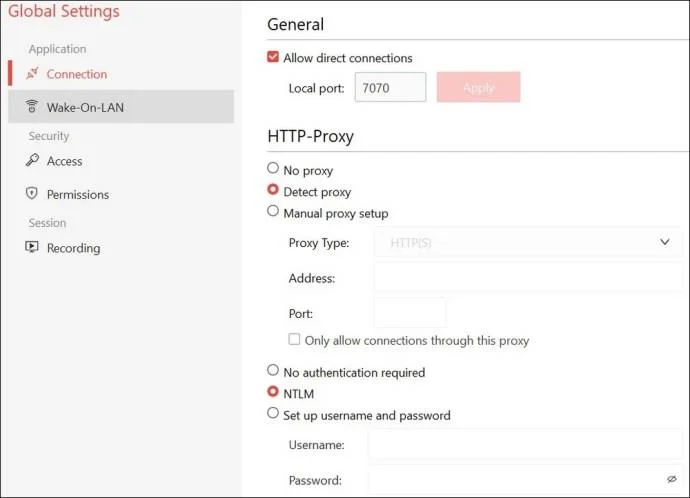Screen dimensions: 690x498
Task: Click the Proxy Type: label
Action: pos(319,243)
